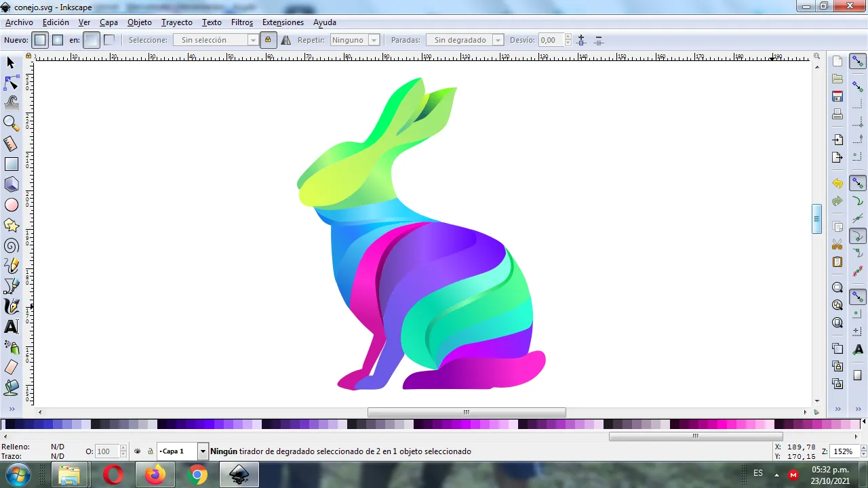Image resolution: width=868 pixels, height=488 pixels.
Task: Select the Calligraphy tool
Action: pyautogui.click(x=11, y=306)
